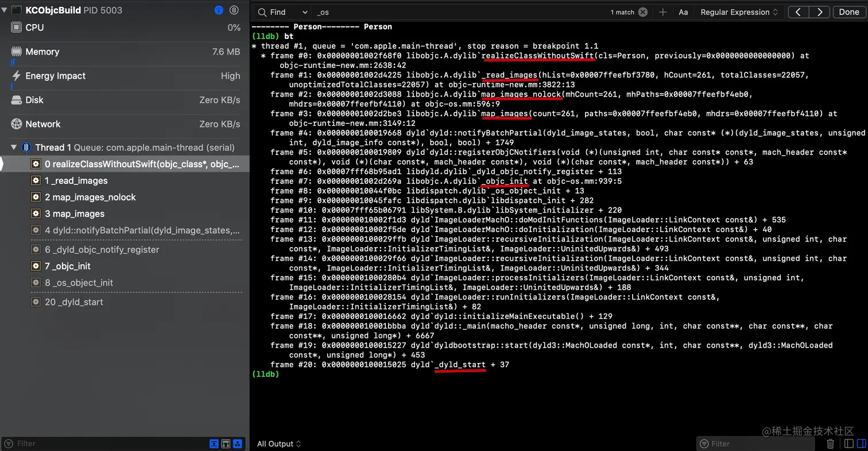The width and height of the screenshot is (868, 451).
Task: Open the Disk gauge report
Action: 125,100
